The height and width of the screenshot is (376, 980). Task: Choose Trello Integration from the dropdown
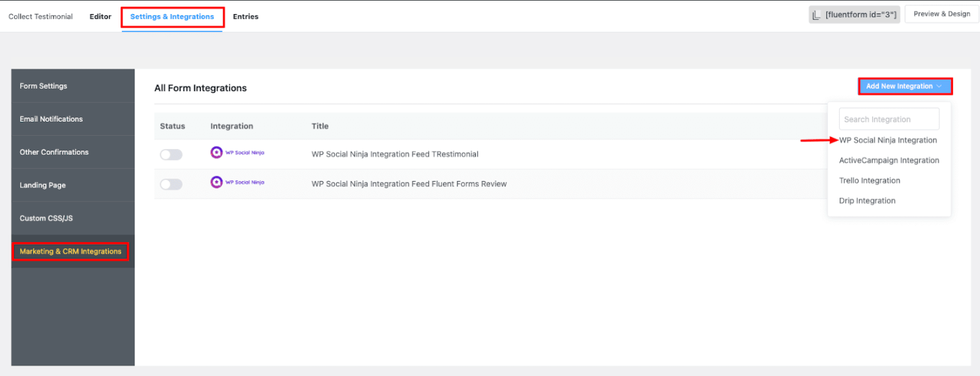click(x=869, y=180)
